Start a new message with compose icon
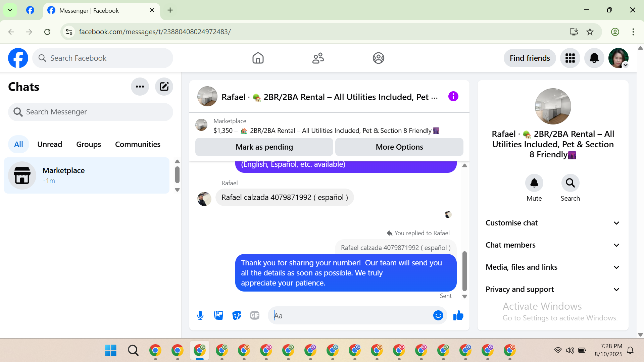Screen dimensions: 644x362 [164, 87]
